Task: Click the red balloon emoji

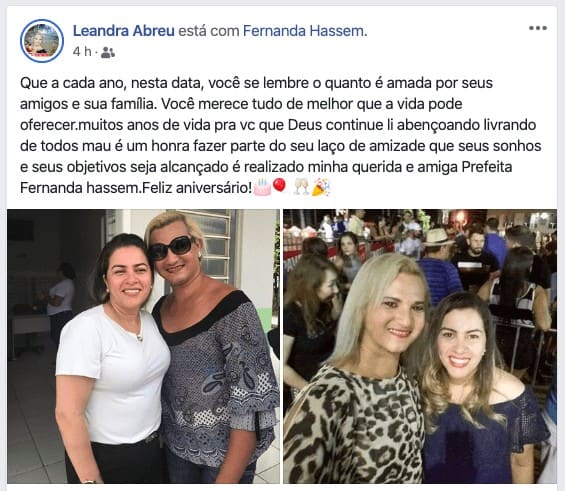Action: (x=279, y=186)
